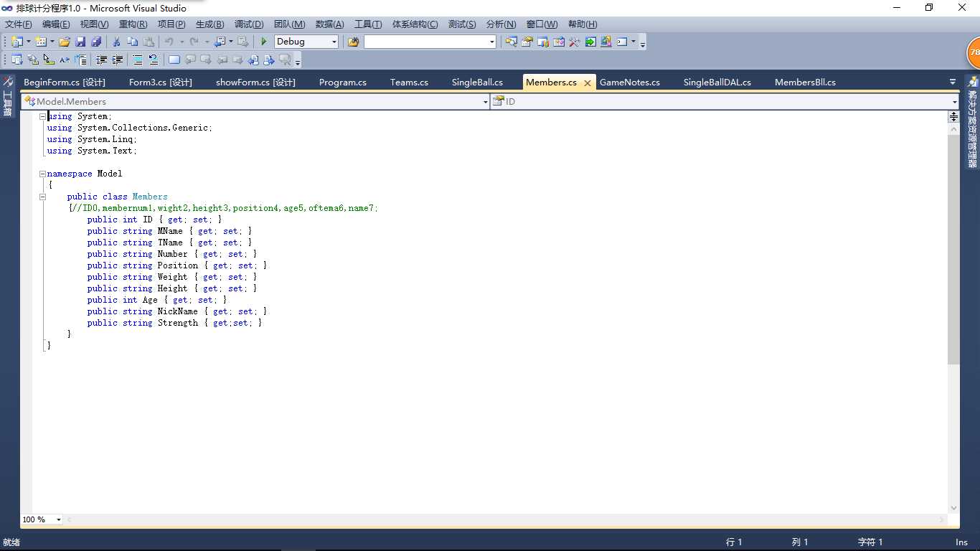Open the 文件(F) menu
The image size is (980, 551).
(19, 24)
